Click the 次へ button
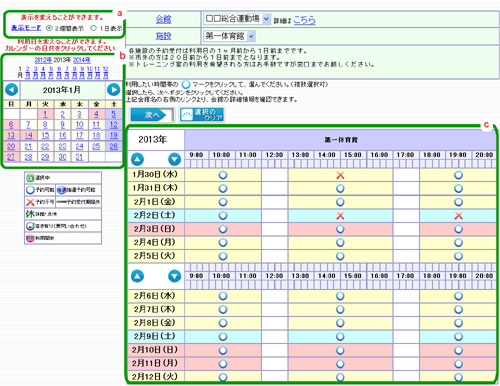 coord(152,115)
